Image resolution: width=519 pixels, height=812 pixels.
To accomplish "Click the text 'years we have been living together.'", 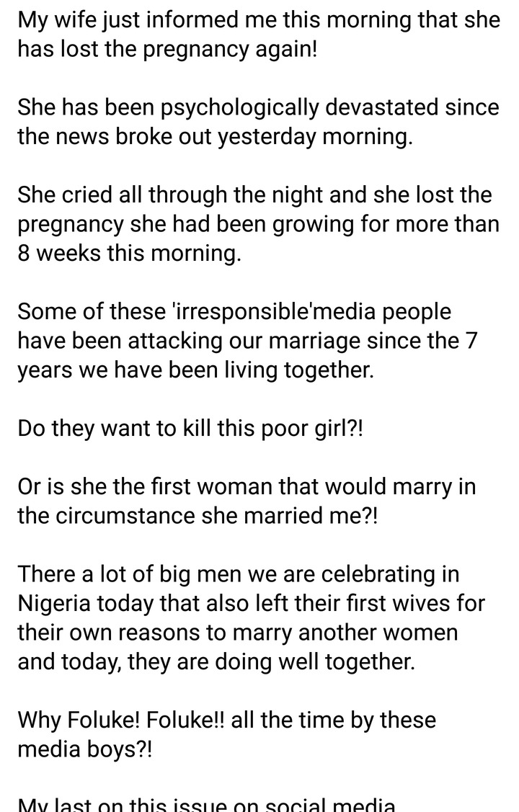I will pos(195,370).
